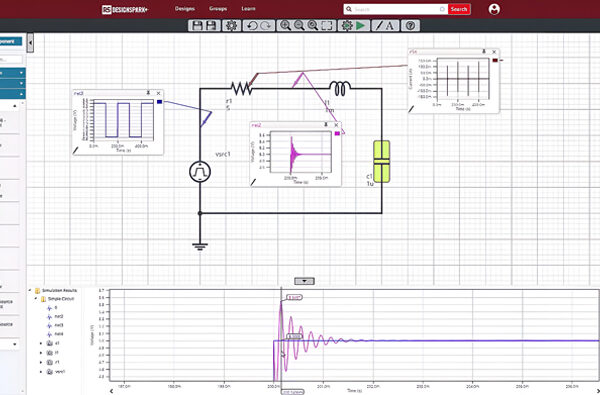Zoom in on the schematic
Image resolution: width=600 pixels, height=395 pixels.
[x=285, y=26]
